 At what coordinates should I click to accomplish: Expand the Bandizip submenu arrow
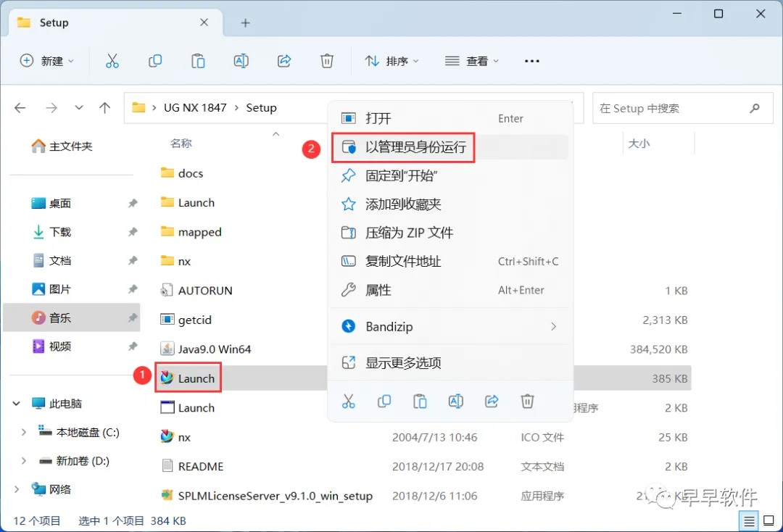click(553, 326)
